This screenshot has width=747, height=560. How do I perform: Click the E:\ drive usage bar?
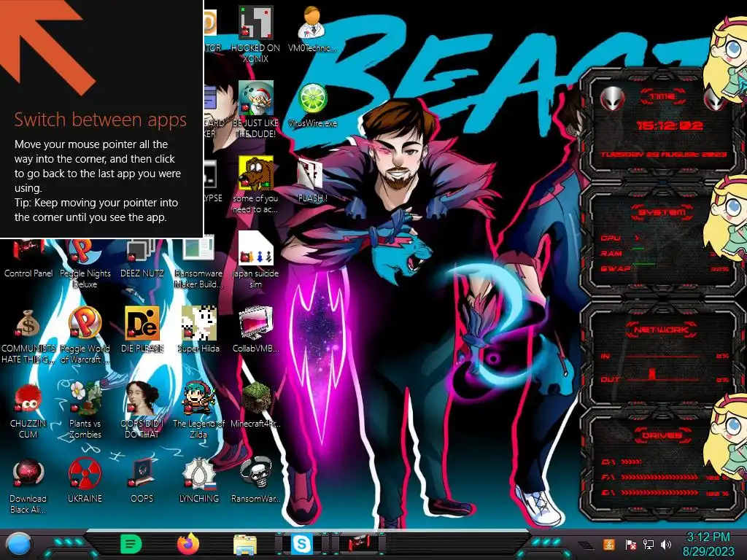(659, 492)
